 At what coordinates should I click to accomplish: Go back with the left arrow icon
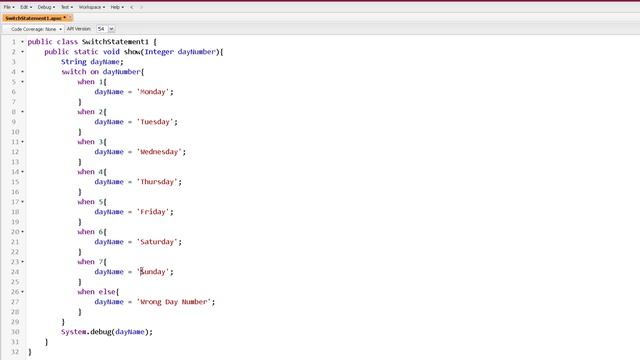[x=132, y=7]
